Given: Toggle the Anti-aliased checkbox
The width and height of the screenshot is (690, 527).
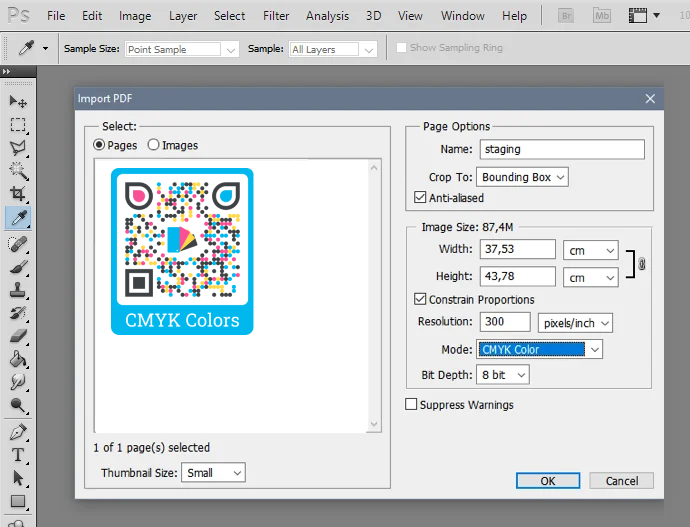Looking at the screenshot, I should pyautogui.click(x=420, y=197).
